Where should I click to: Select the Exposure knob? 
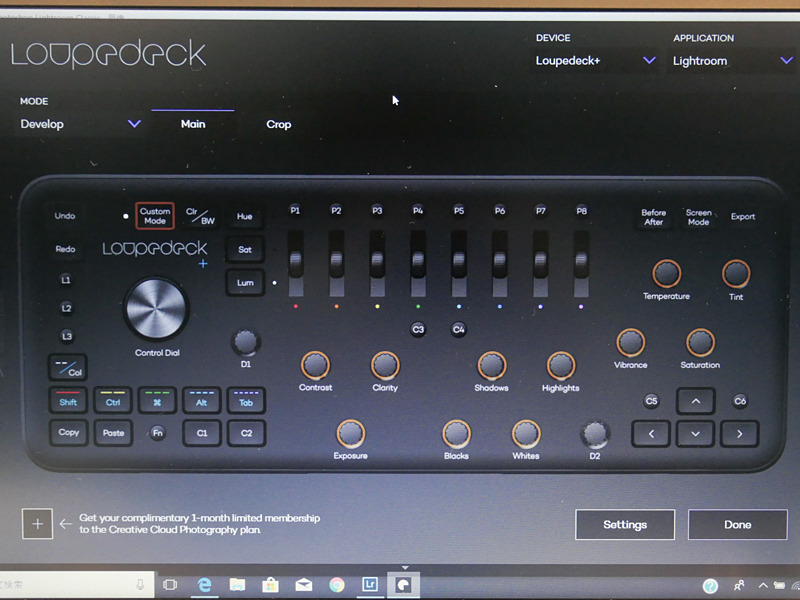351,434
